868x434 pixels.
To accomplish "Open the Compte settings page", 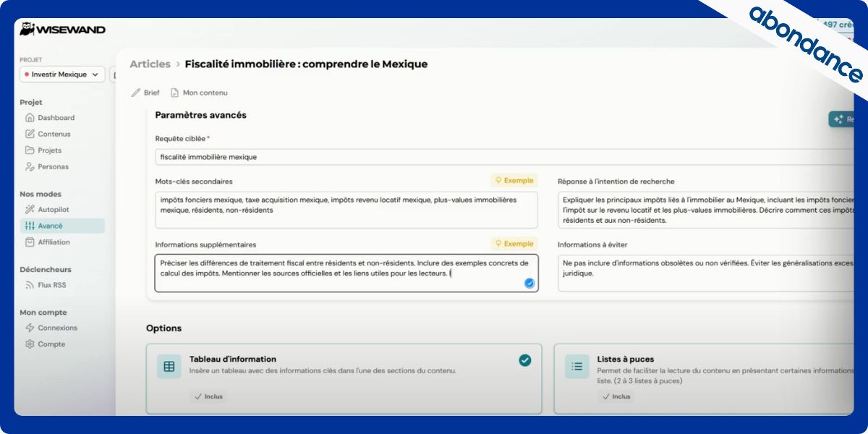I will [51, 344].
